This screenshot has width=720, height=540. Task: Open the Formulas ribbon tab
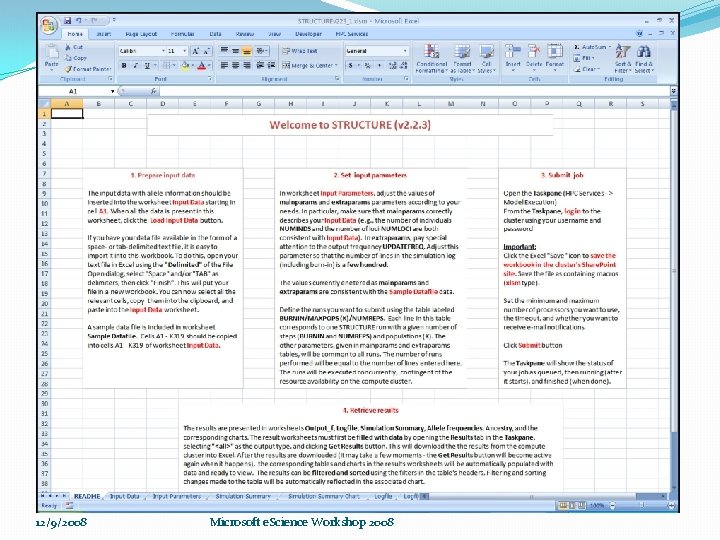coord(182,34)
